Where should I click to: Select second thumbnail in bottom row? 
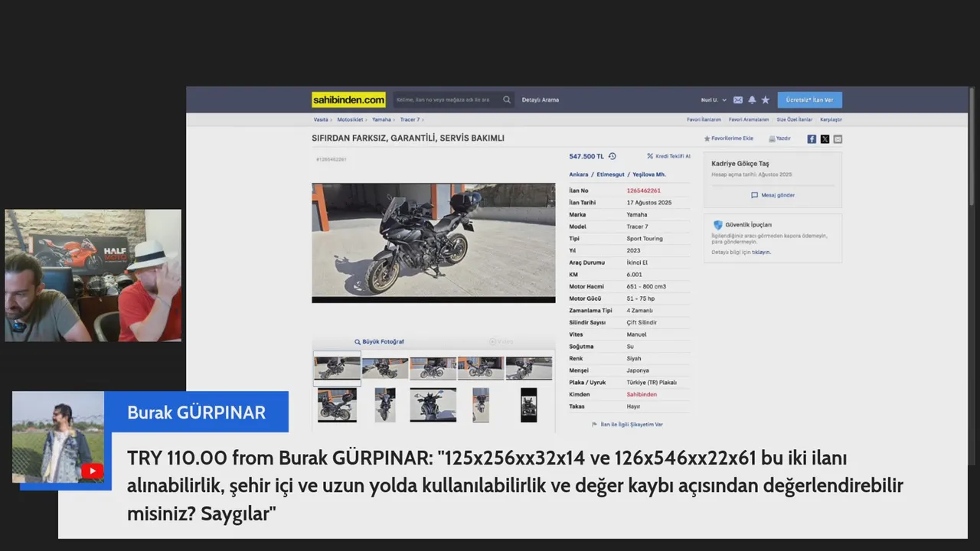pos(385,405)
